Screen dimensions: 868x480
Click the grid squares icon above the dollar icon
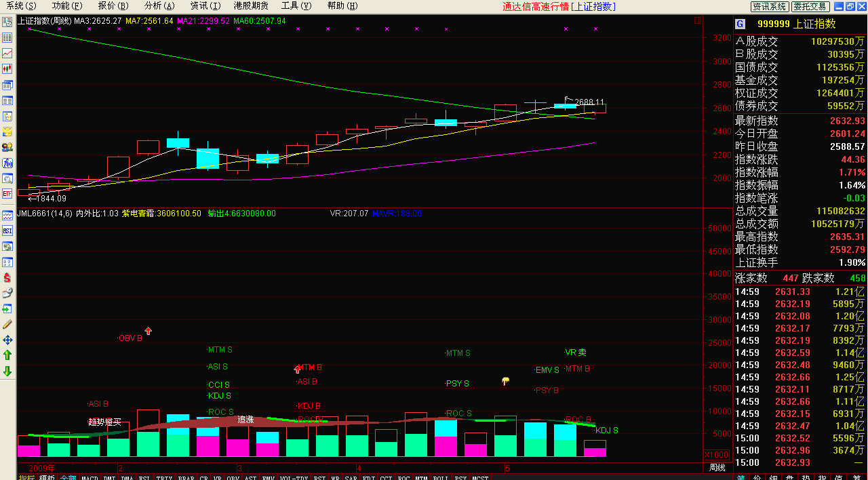tap(7, 262)
